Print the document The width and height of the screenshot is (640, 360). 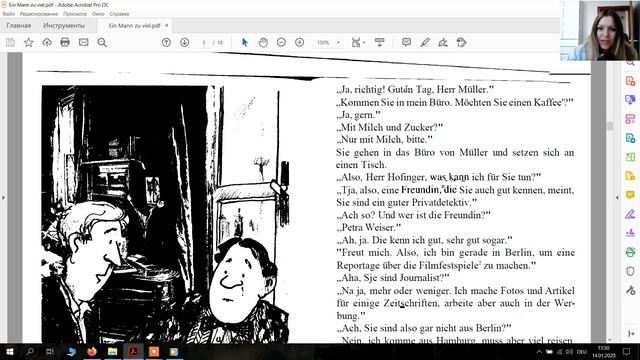click(65, 42)
